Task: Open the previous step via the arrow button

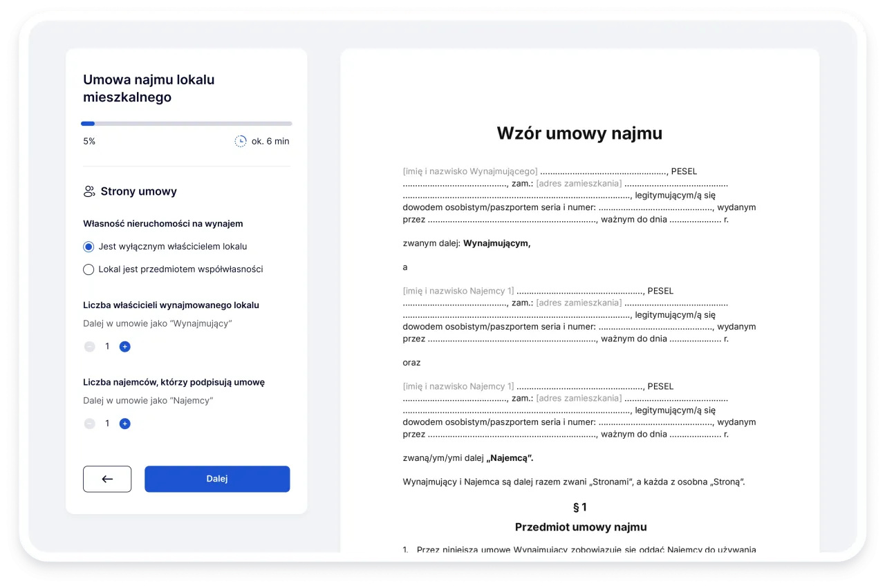Action: [107, 478]
